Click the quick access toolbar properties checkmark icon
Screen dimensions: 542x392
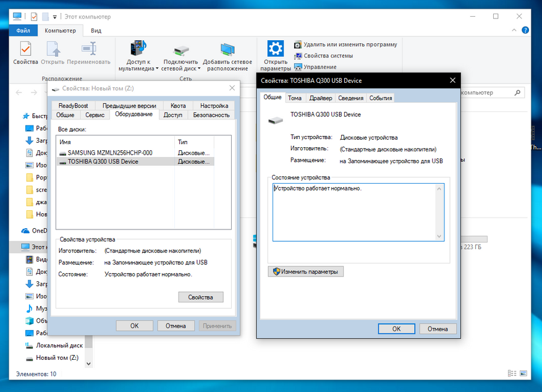[34, 17]
